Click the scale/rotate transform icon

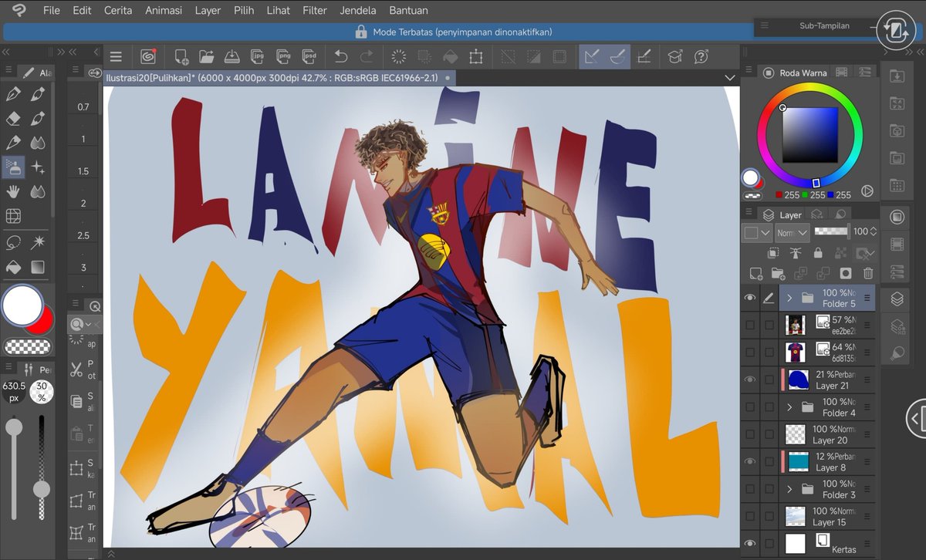point(476,56)
